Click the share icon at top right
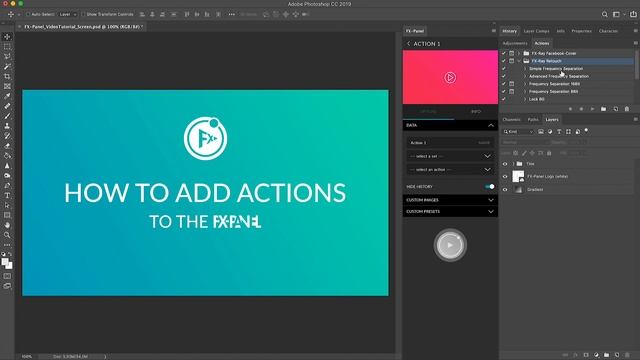The height and width of the screenshot is (360, 640). pyautogui.click(x=633, y=14)
